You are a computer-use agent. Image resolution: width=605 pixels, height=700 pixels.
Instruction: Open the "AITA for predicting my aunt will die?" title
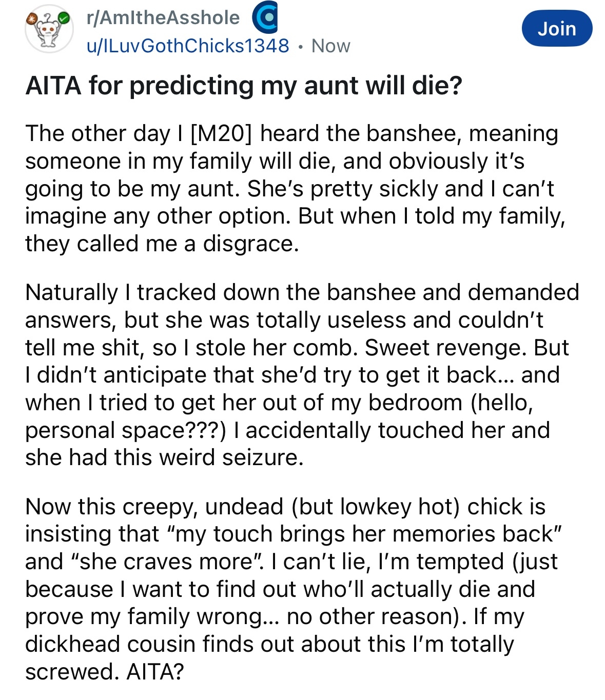244,86
